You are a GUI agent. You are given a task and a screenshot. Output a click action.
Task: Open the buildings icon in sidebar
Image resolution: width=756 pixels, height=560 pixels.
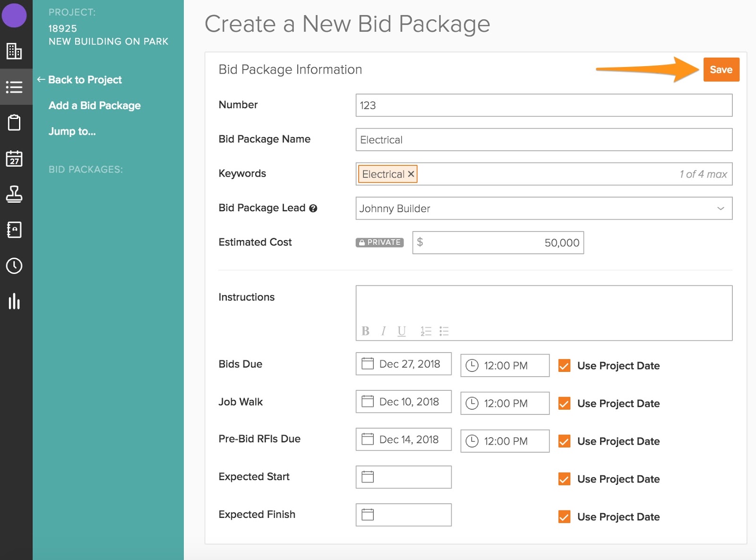[14, 51]
